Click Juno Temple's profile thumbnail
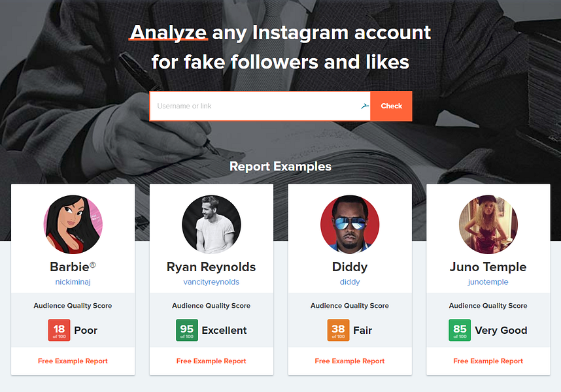The height and width of the screenshot is (392, 561). 488,224
